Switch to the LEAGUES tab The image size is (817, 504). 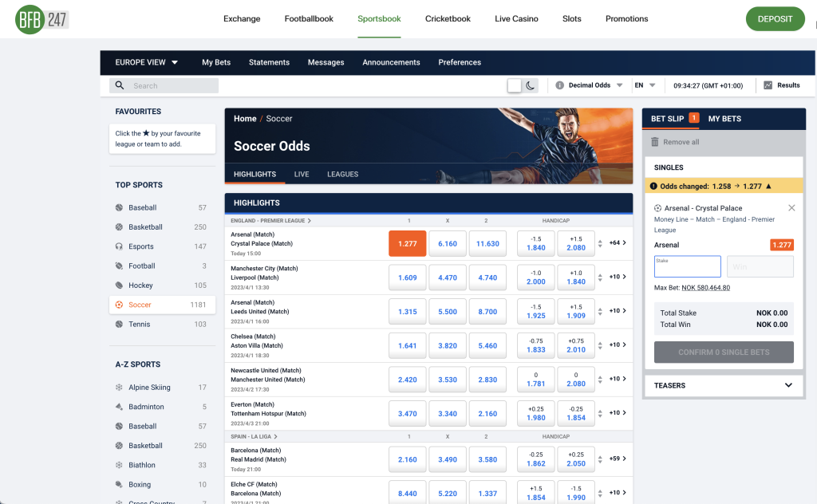click(x=342, y=175)
